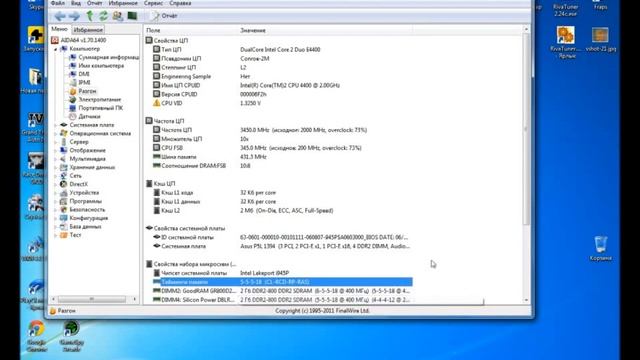
Task: Expand the Системная плата tree branch
Action: click(56, 125)
